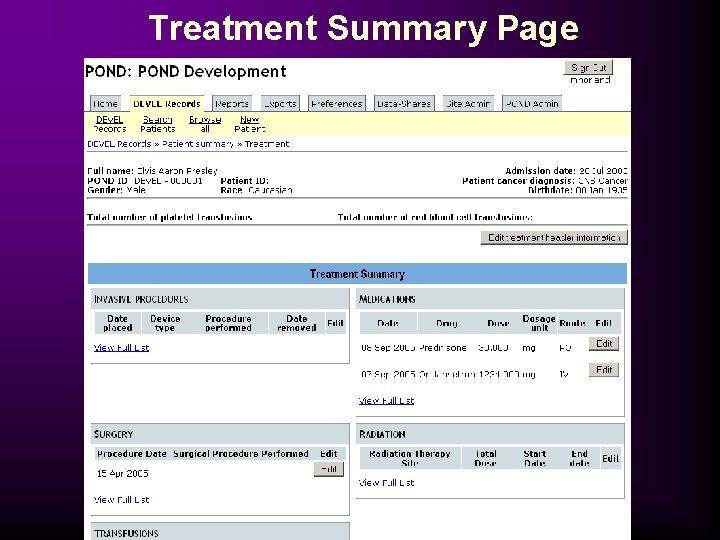Click the Admission date field text

(566, 171)
